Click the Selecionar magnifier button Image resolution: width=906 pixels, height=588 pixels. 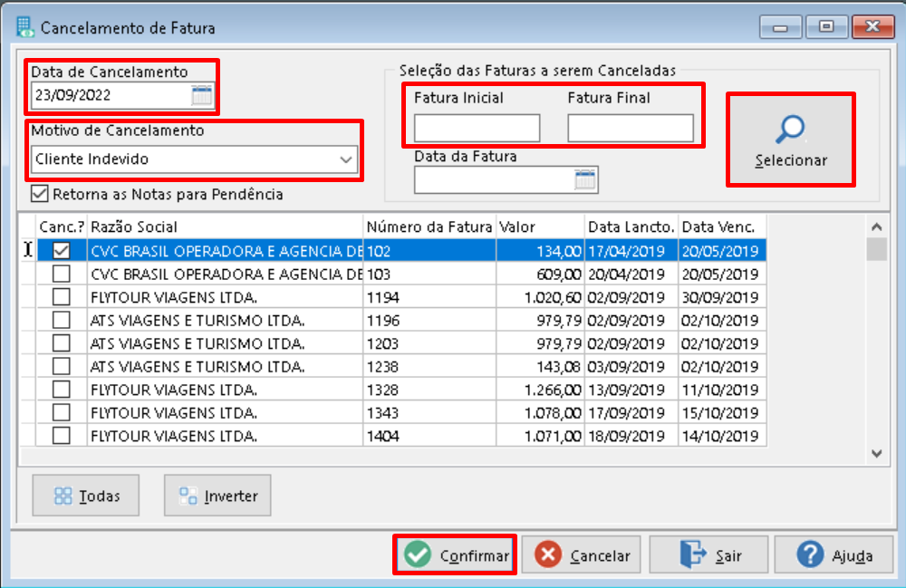(790, 140)
